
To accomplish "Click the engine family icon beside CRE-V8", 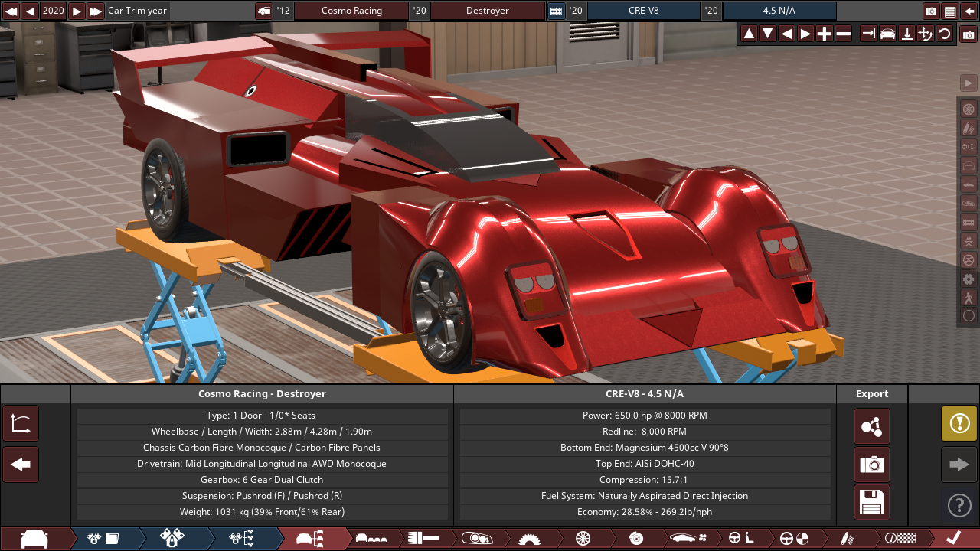I will [556, 11].
